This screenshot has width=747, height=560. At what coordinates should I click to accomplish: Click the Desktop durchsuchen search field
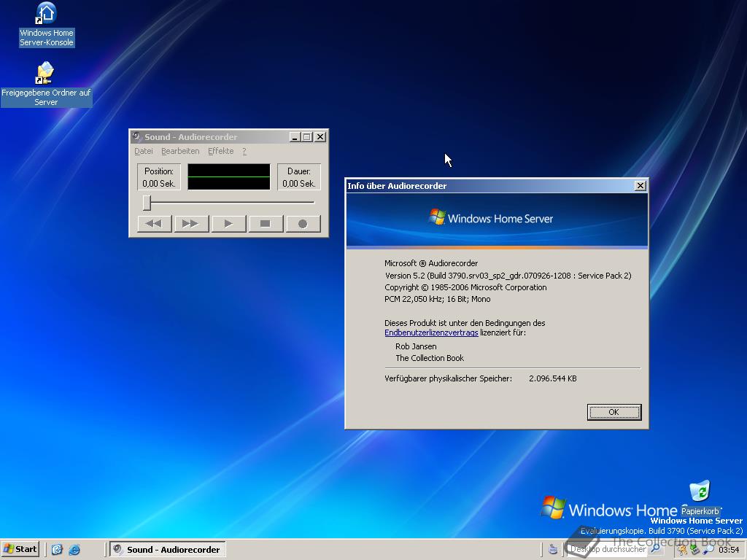(608, 549)
